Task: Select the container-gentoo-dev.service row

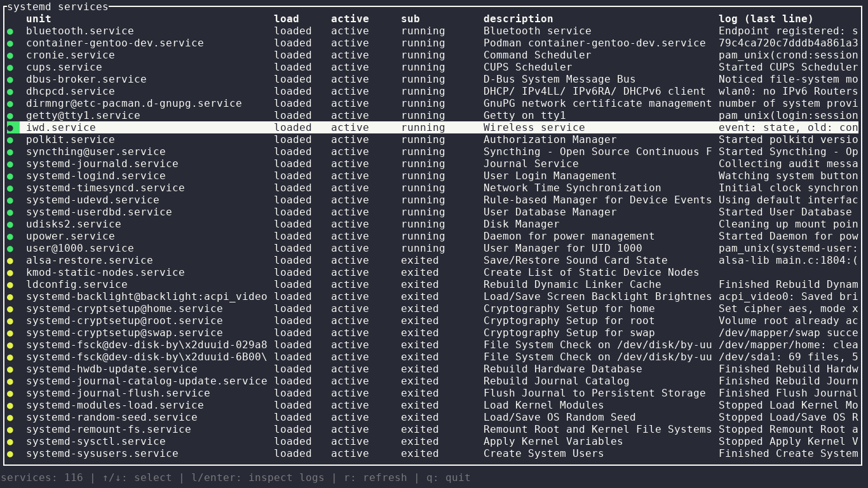Action: tap(114, 43)
